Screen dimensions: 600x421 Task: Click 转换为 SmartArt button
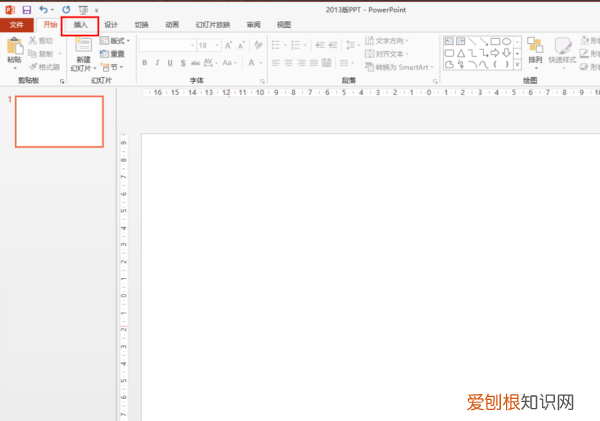[x=399, y=67]
